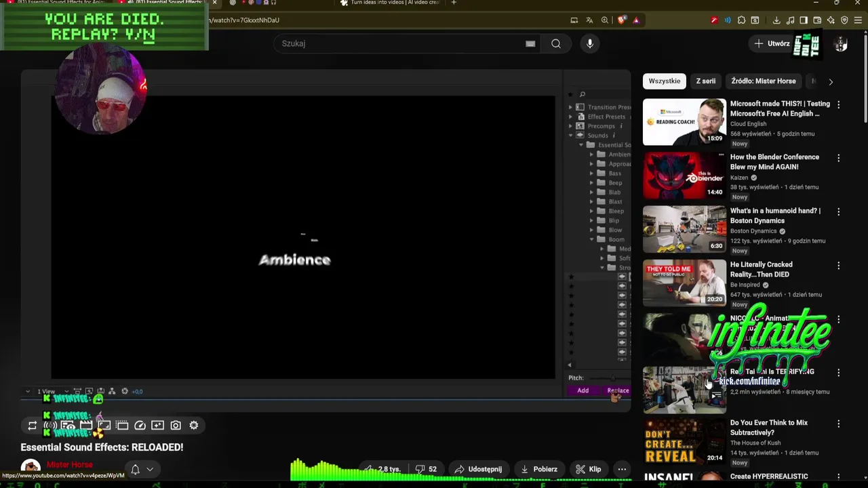Activate voice search microphone
This screenshot has width=868, height=488.
590,43
